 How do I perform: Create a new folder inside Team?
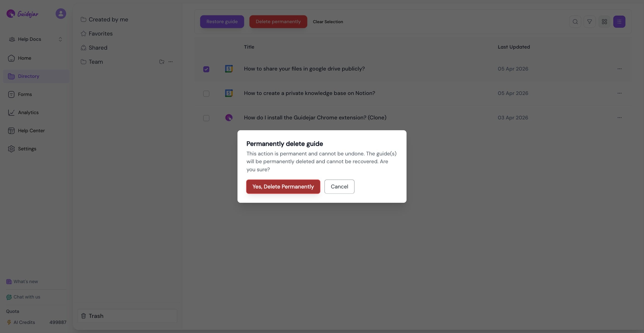coord(162,62)
